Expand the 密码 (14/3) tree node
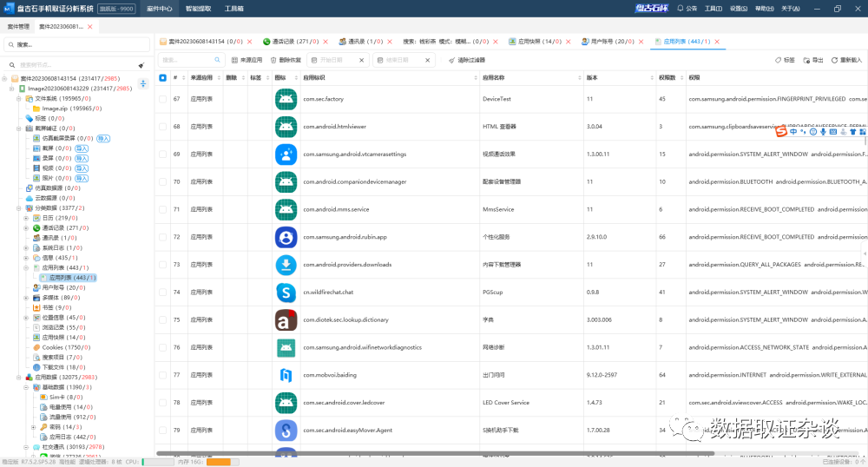Viewport: 868px width, 467px height. coord(33,427)
